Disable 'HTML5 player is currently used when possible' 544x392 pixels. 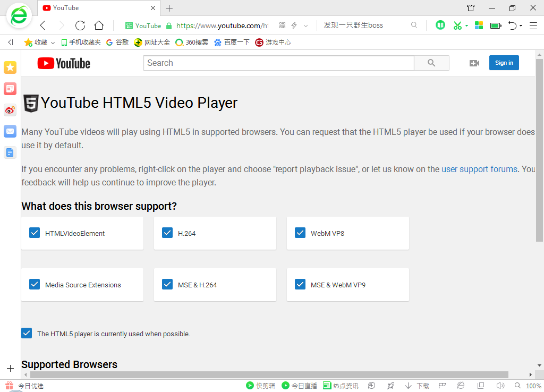[27, 333]
